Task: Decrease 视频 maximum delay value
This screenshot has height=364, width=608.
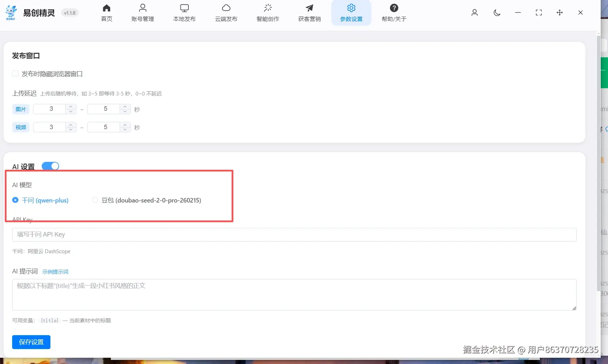Action: coord(125,130)
